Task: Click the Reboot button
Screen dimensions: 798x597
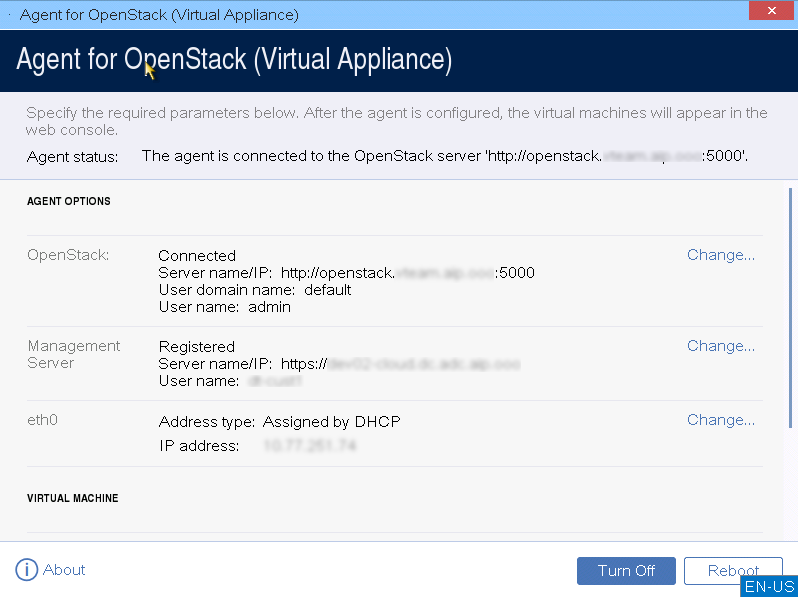Action: click(733, 571)
